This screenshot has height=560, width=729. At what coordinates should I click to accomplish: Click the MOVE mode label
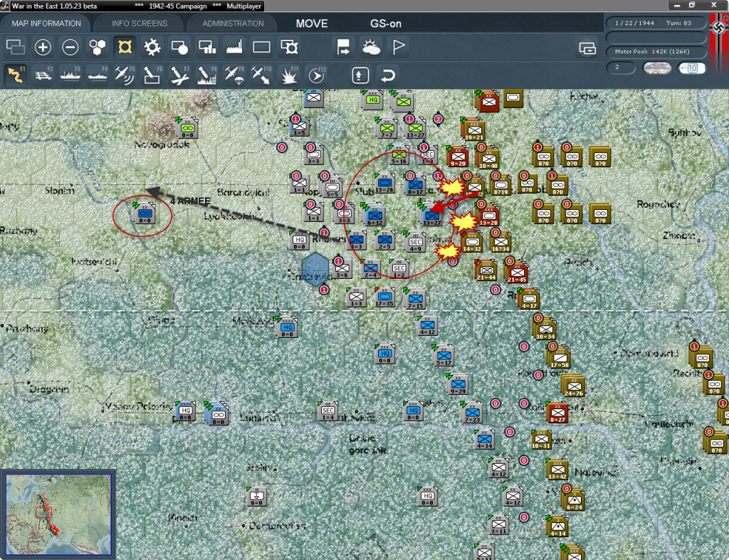pyautogui.click(x=312, y=23)
